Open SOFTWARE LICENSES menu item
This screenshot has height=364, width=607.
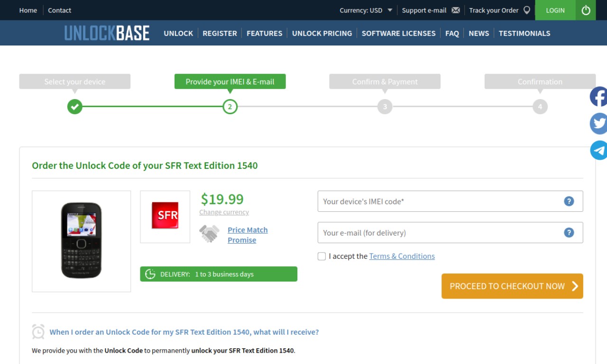point(398,33)
